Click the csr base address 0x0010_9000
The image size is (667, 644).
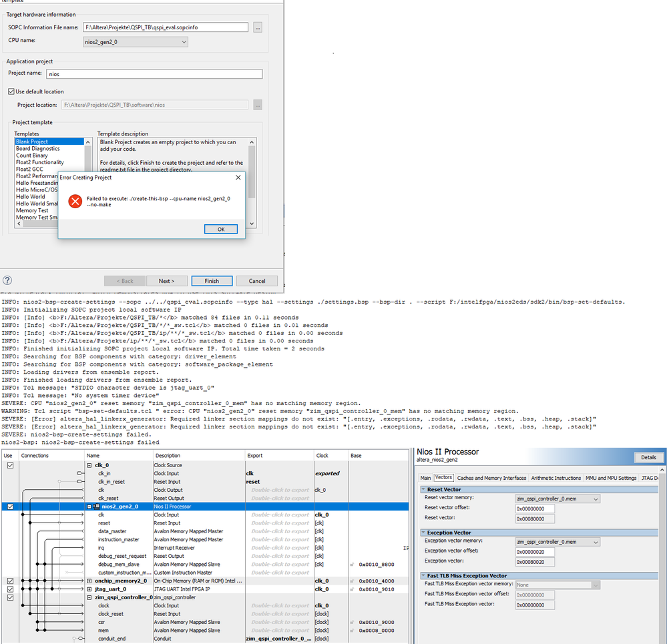pyautogui.click(x=376, y=623)
